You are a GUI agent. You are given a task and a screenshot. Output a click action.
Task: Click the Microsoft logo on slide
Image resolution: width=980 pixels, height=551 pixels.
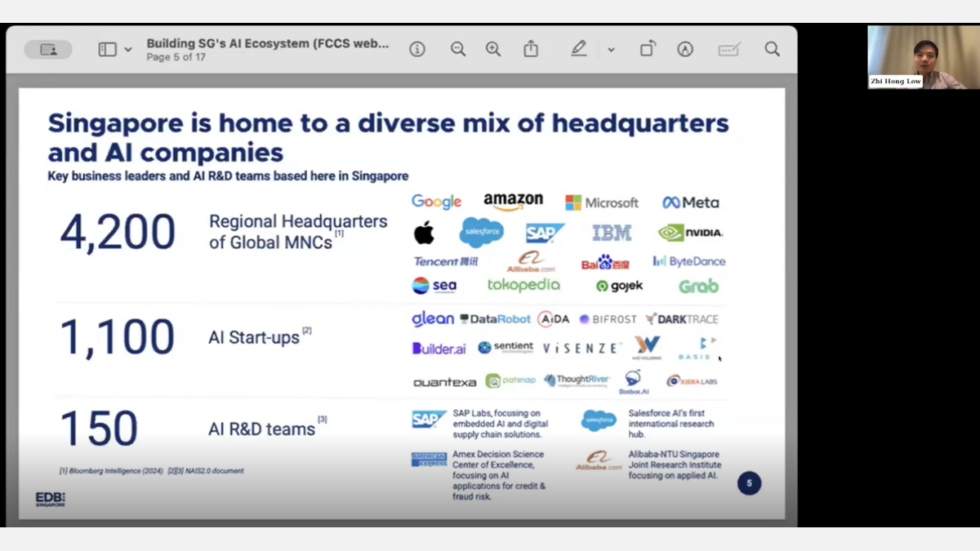point(602,202)
